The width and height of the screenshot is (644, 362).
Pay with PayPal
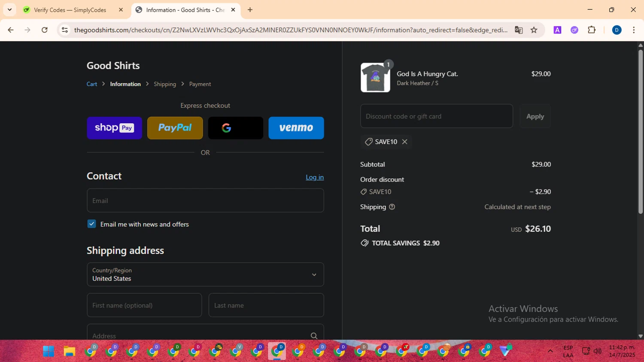pyautogui.click(x=175, y=128)
